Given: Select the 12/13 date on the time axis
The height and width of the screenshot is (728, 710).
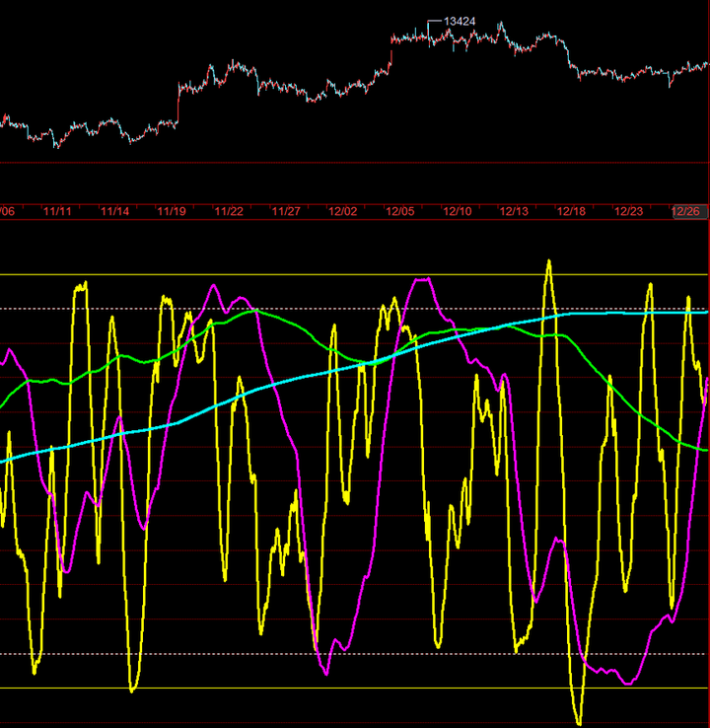Looking at the screenshot, I should (x=514, y=212).
